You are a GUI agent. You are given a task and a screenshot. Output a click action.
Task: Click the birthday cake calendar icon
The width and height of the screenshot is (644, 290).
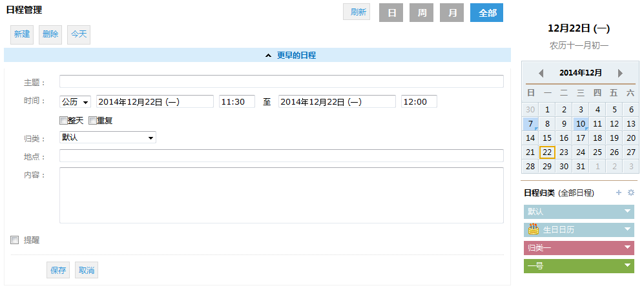(534, 229)
